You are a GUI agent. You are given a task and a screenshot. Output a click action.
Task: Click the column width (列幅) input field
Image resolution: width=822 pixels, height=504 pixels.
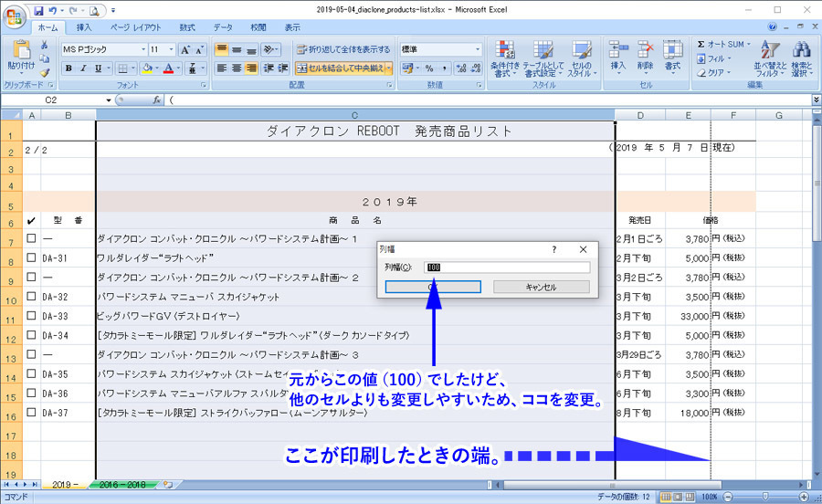pos(507,268)
